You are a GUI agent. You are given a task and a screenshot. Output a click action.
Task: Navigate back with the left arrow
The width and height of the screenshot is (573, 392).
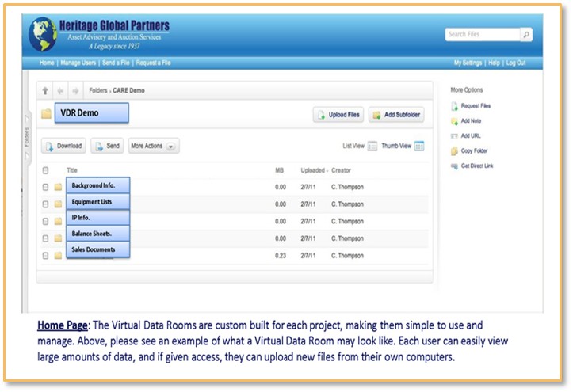(60, 90)
